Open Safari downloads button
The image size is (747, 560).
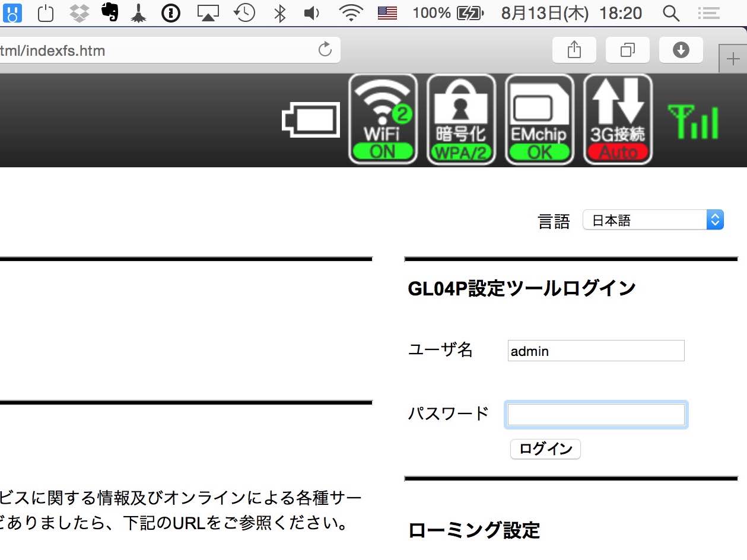(x=681, y=50)
